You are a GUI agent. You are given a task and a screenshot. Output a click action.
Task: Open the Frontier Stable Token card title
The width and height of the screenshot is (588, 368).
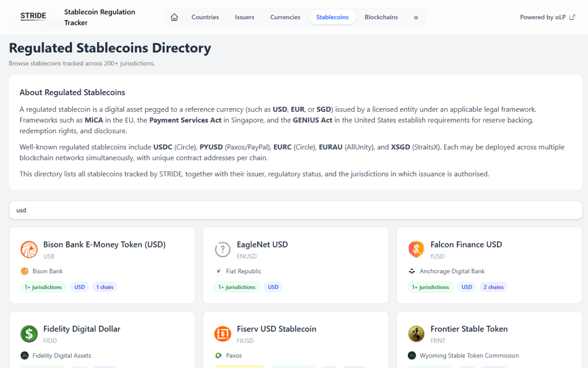point(469,329)
